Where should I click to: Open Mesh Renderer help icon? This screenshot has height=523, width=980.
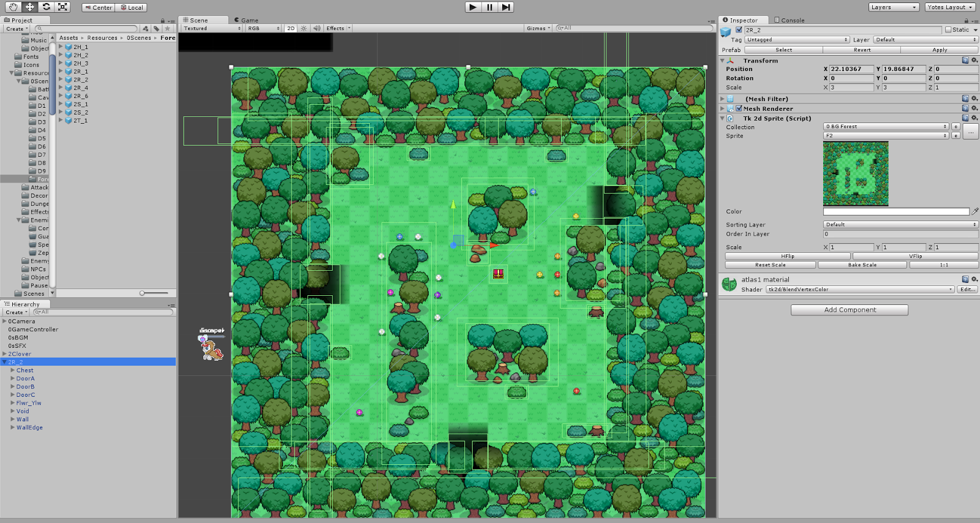965,108
